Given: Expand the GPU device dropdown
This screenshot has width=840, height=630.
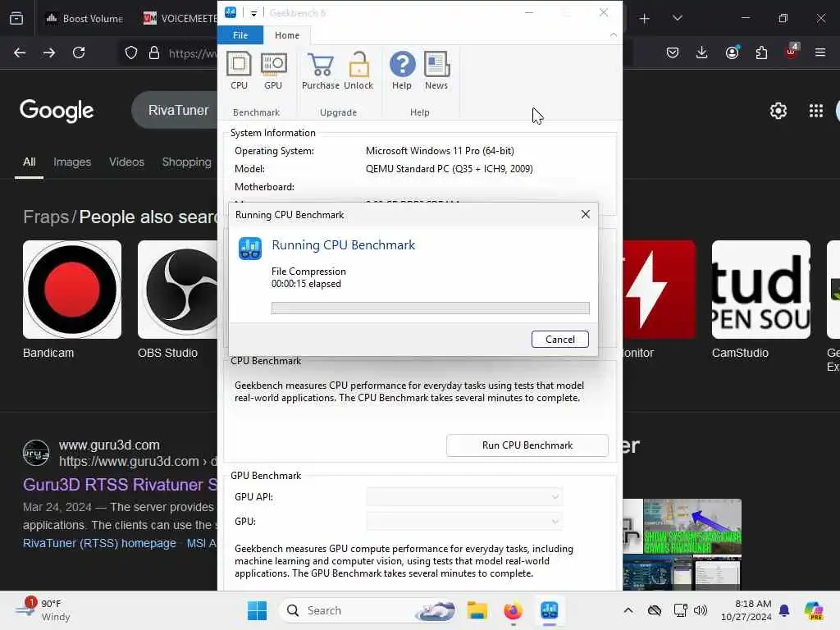Looking at the screenshot, I should pos(464,521).
